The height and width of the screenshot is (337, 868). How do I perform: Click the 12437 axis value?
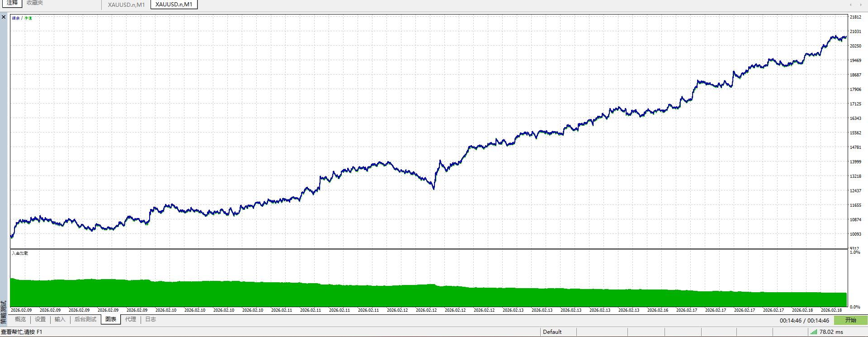pos(855,191)
